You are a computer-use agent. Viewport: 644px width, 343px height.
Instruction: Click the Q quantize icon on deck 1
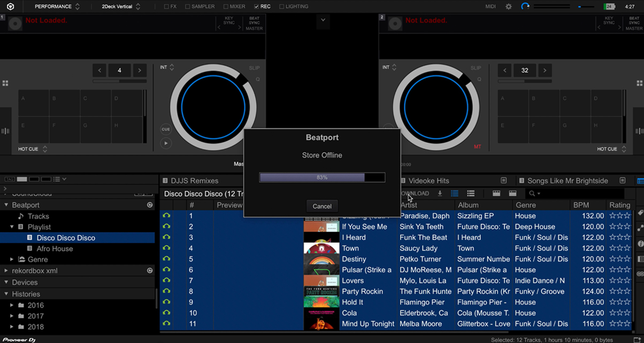point(257,80)
